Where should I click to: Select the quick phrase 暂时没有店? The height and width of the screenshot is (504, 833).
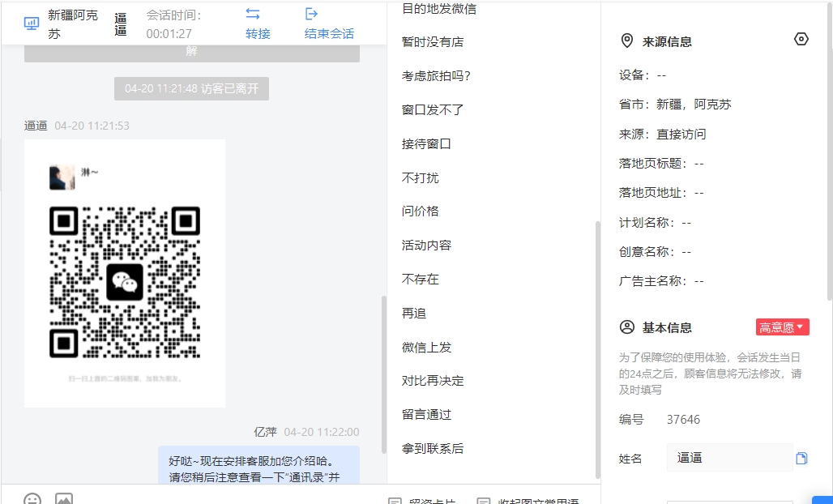click(433, 42)
